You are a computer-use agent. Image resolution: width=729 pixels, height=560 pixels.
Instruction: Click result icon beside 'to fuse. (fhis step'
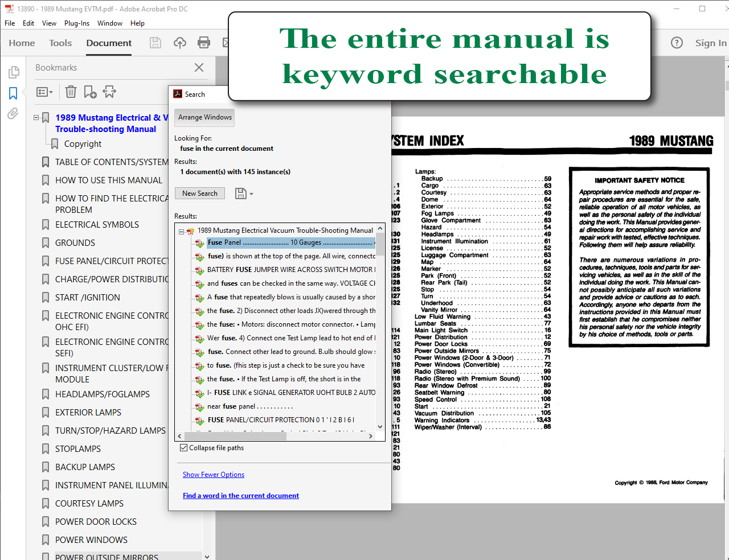click(x=199, y=366)
